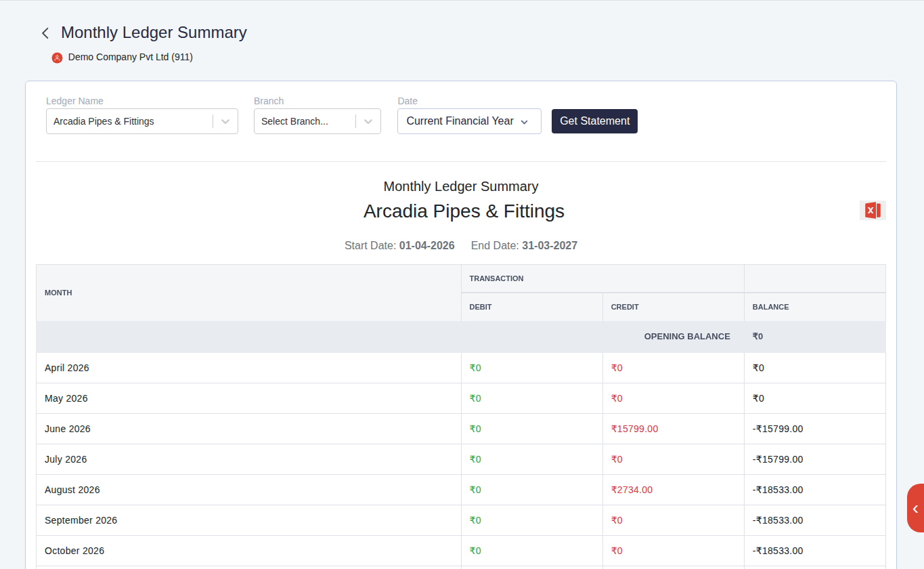Click the CREDIT column header

click(673, 307)
